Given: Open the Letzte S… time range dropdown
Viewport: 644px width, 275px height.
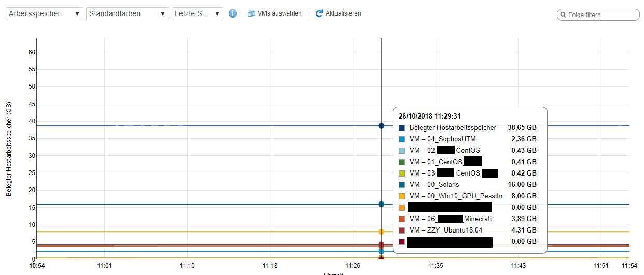Looking at the screenshot, I should 198,13.
